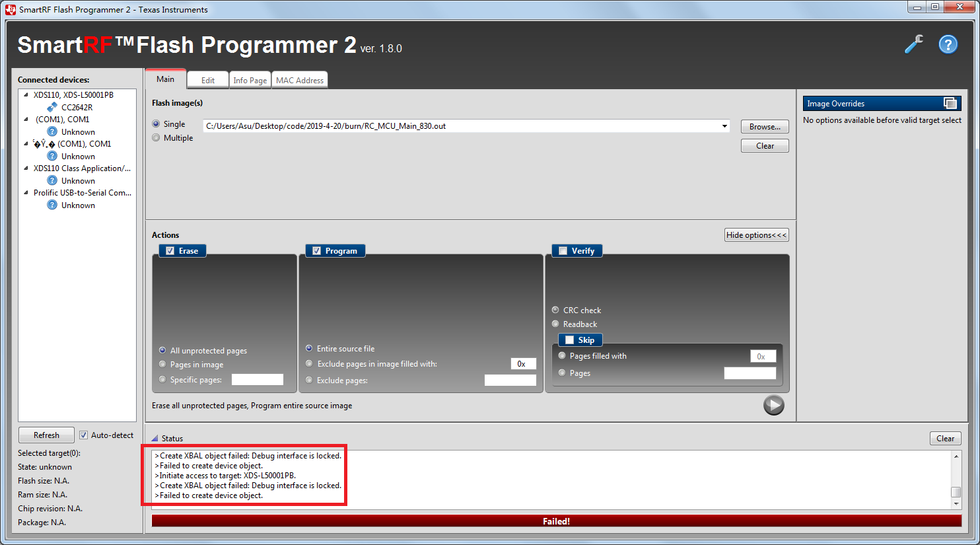
Task: Click the status log scroll down arrow
Action: point(956,503)
